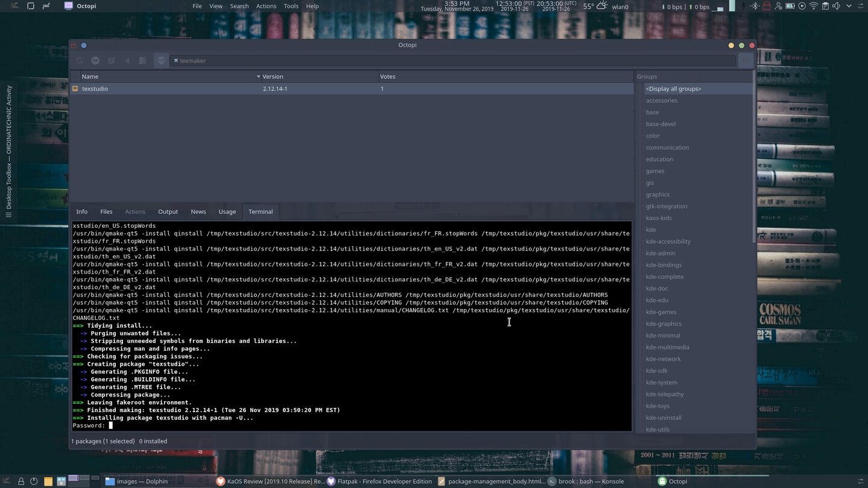Click the contact/user tray icon
This screenshot has width=868, height=488.
(x=778, y=6)
